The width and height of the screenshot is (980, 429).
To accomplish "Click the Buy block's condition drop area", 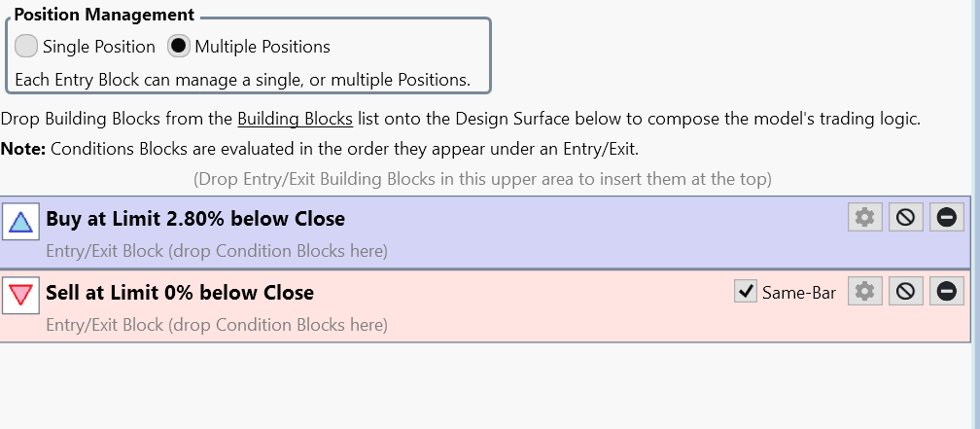I will coord(217,251).
